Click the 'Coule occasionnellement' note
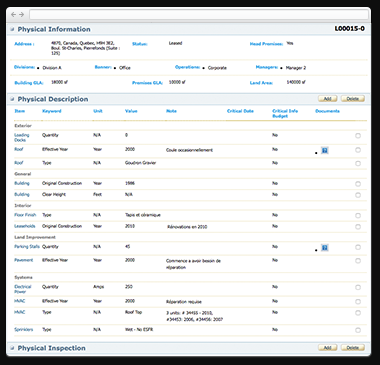 tap(189, 150)
